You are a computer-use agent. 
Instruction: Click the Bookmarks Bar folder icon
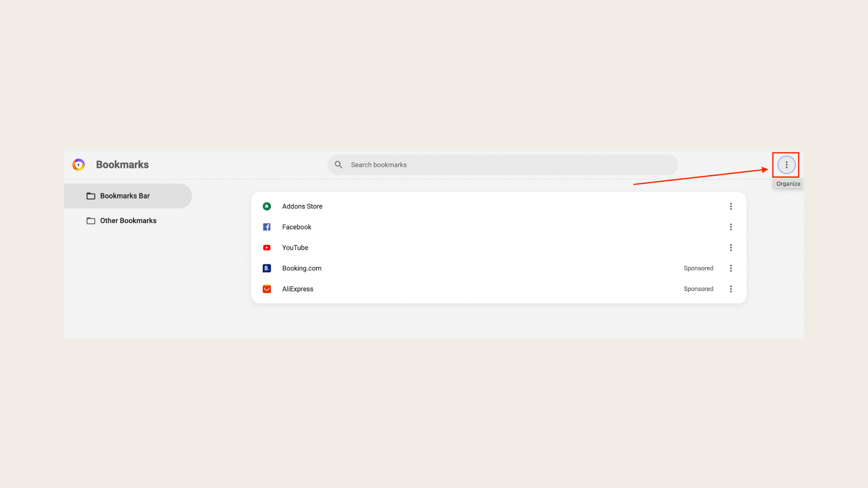pyautogui.click(x=91, y=196)
